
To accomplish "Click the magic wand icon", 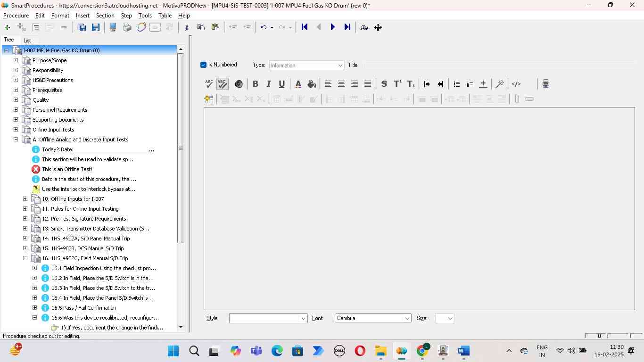I will click(x=499, y=84).
